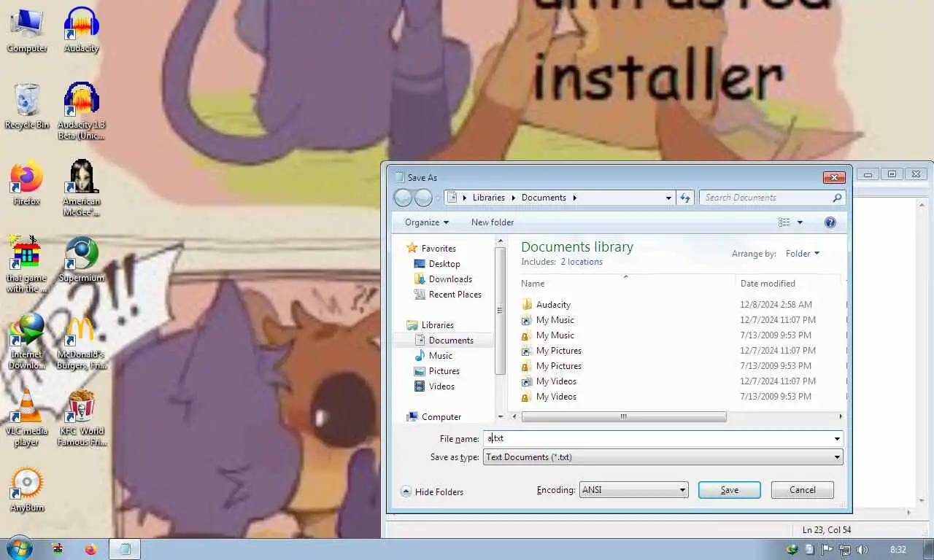
Task: Click the navigation pane vertical scrollbar
Action: point(500,311)
